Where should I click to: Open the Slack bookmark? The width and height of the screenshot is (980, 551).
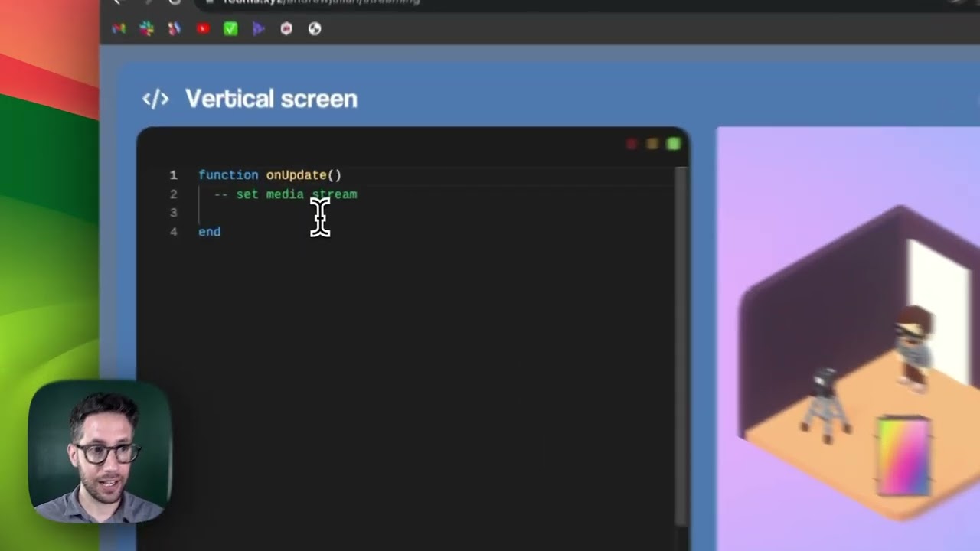[146, 29]
